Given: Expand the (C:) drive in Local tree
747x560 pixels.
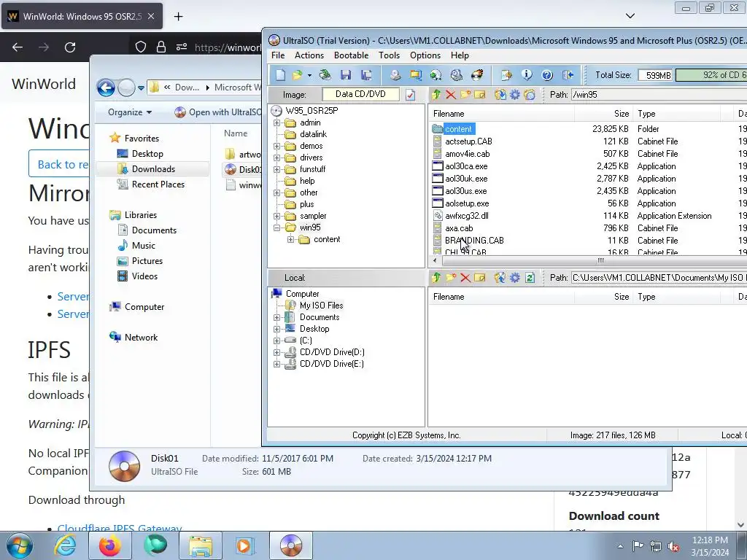Looking at the screenshot, I should 276,341.
